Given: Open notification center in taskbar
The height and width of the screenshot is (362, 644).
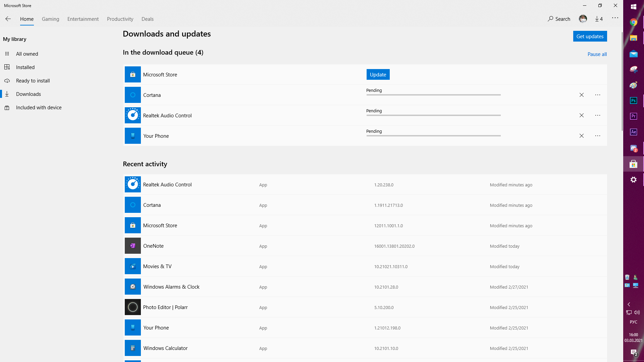Looking at the screenshot, I should coord(634,353).
